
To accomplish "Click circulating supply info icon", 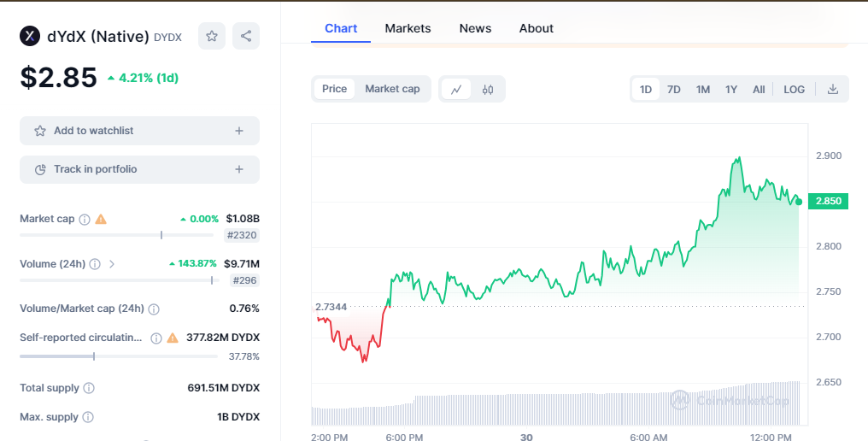I will (156, 338).
